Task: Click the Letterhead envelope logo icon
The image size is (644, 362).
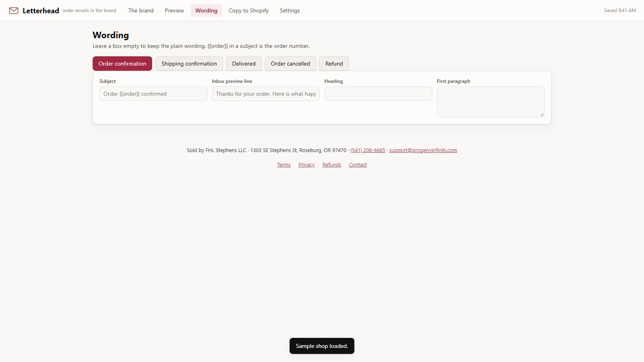Action: pyautogui.click(x=14, y=10)
